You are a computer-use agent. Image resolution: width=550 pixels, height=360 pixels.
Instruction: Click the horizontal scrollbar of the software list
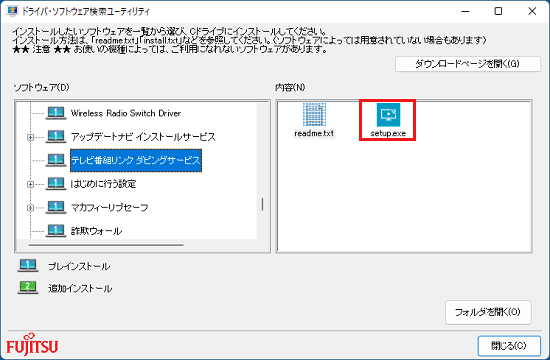(106, 245)
